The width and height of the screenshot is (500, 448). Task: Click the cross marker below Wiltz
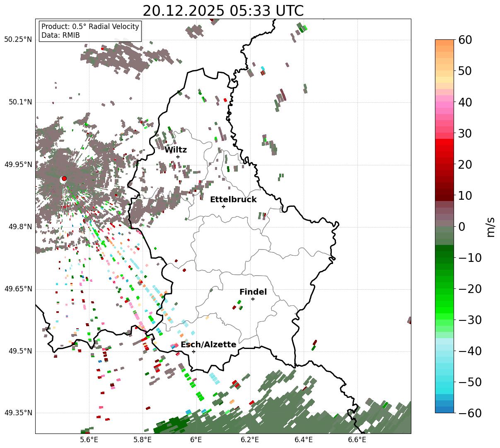point(178,157)
